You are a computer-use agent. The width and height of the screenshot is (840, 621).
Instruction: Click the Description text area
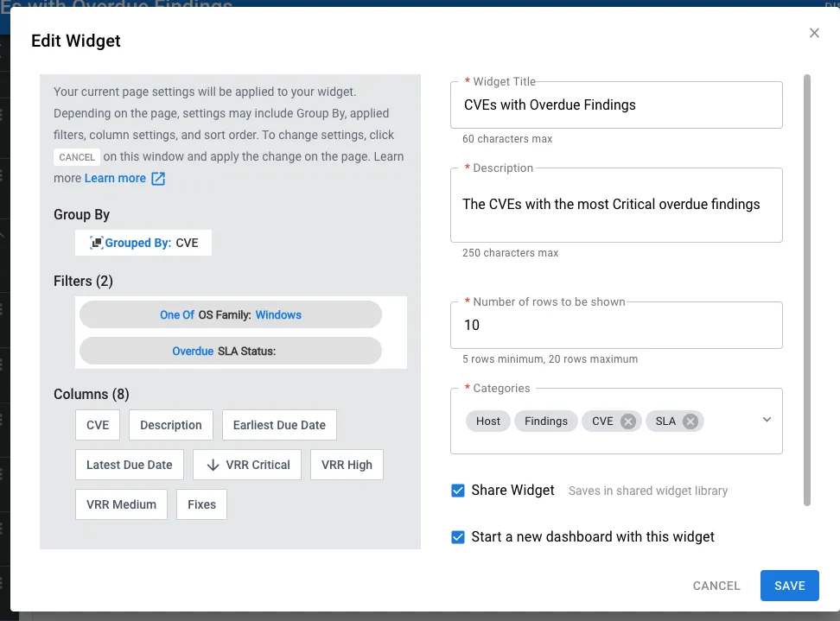coord(616,205)
